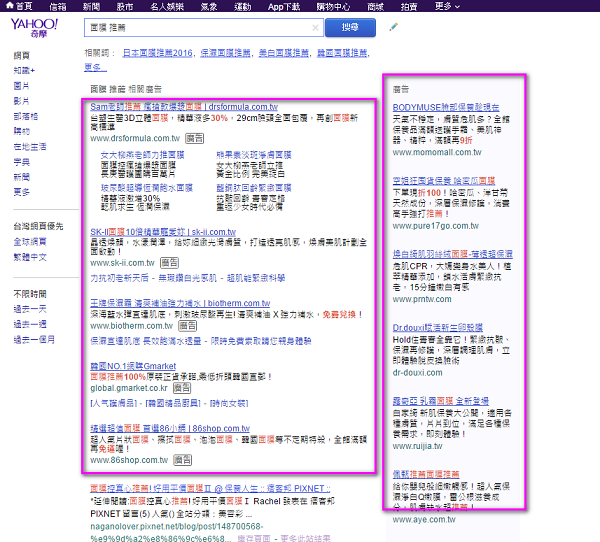Screen dimensions: 600x542
Task: Select the 繁體中文 filter
Action: (x=30, y=257)
